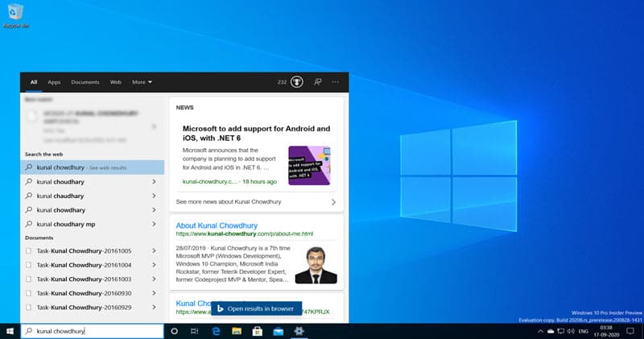Open Microsoft Store from the taskbar
Screen dimensions: 644x339
coord(258,331)
